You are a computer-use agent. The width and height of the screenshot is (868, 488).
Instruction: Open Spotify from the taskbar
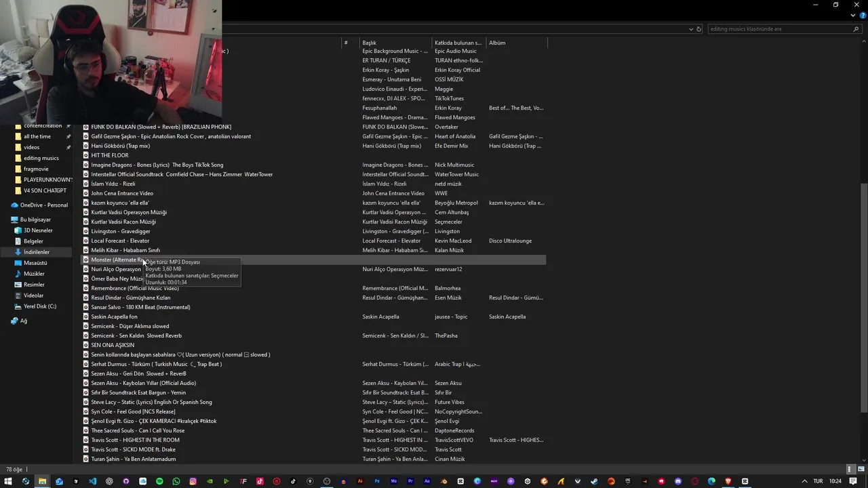click(159, 481)
